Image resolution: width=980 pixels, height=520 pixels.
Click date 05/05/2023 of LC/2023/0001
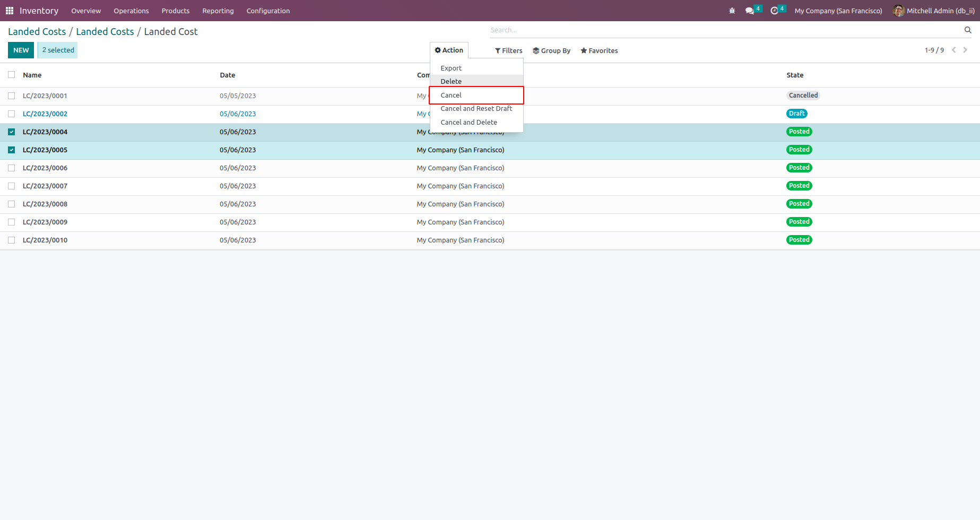point(238,96)
